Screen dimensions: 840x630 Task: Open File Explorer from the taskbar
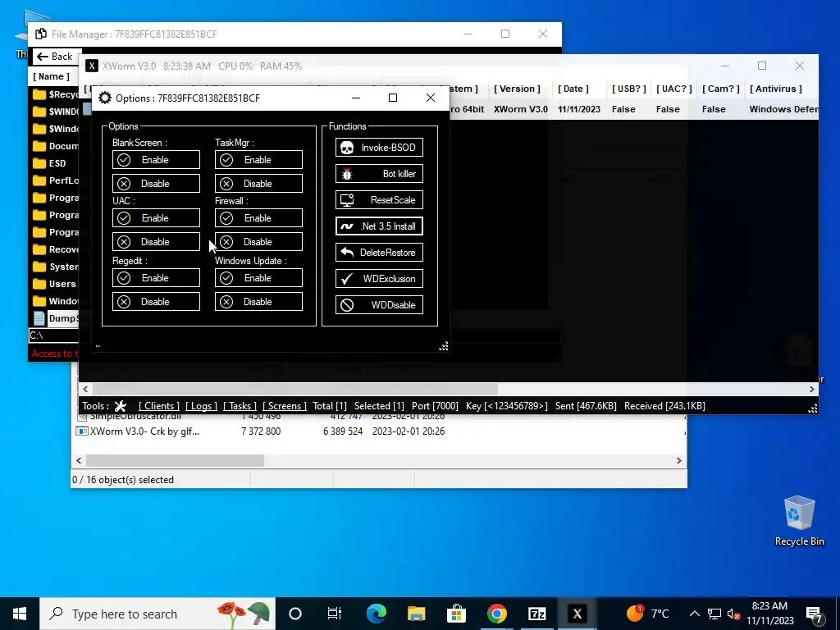[x=416, y=614]
